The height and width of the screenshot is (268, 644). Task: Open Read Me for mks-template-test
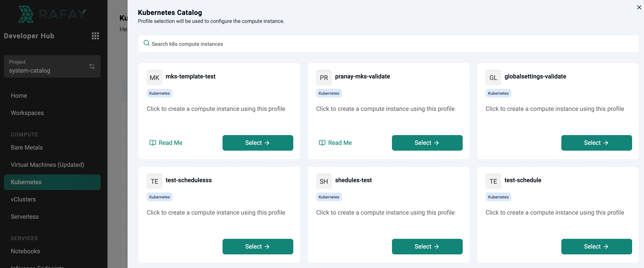click(x=166, y=143)
